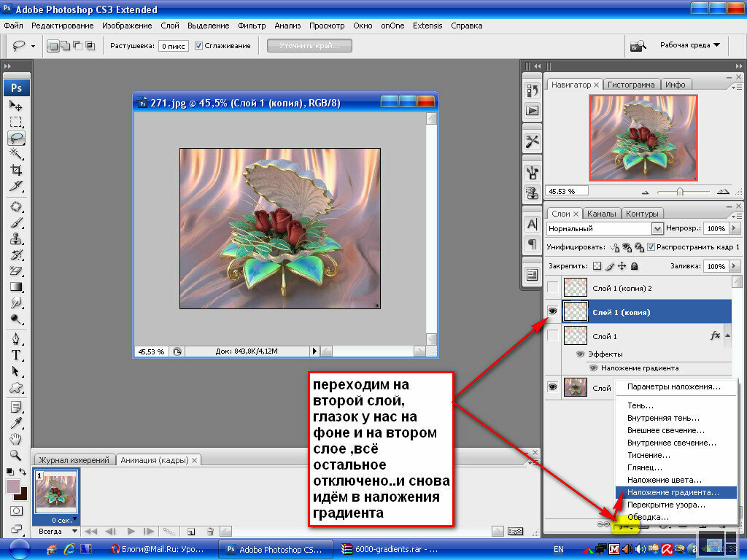Image resolution: width=747 pixels, height=560 pixels.
Task: Select the Custom Shape tool
Action: pos(16,388)
